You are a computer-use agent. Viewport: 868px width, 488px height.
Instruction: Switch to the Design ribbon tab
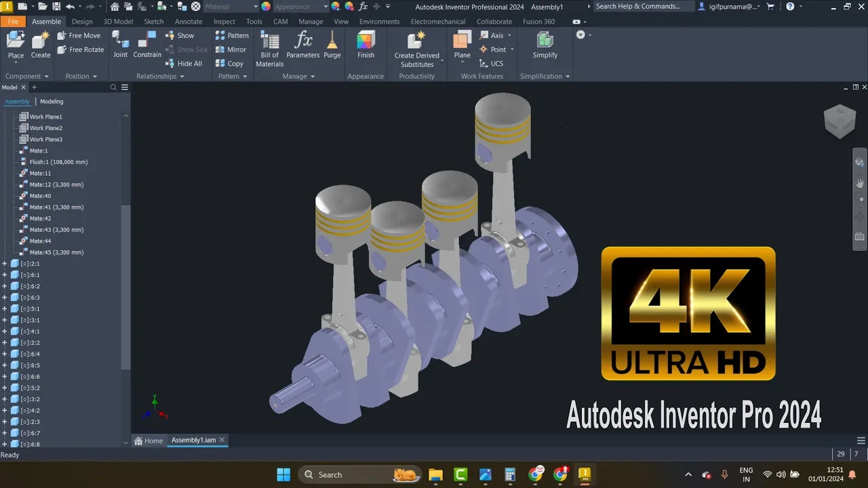point(82,21)
